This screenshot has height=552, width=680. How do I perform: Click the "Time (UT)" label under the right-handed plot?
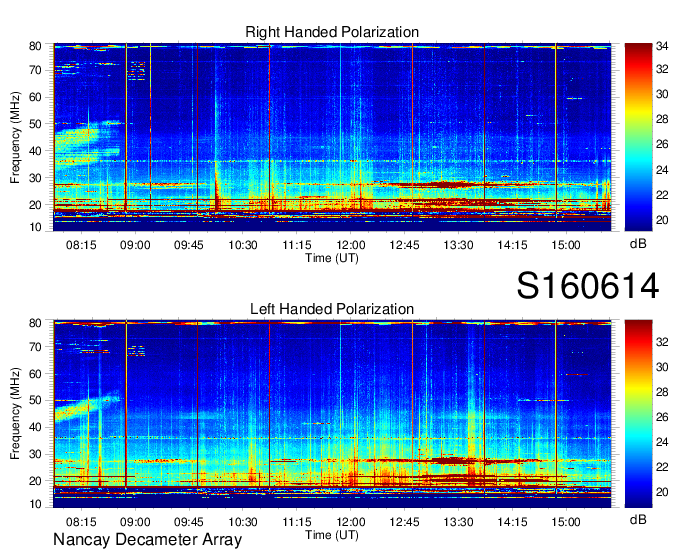coord(332,258)
